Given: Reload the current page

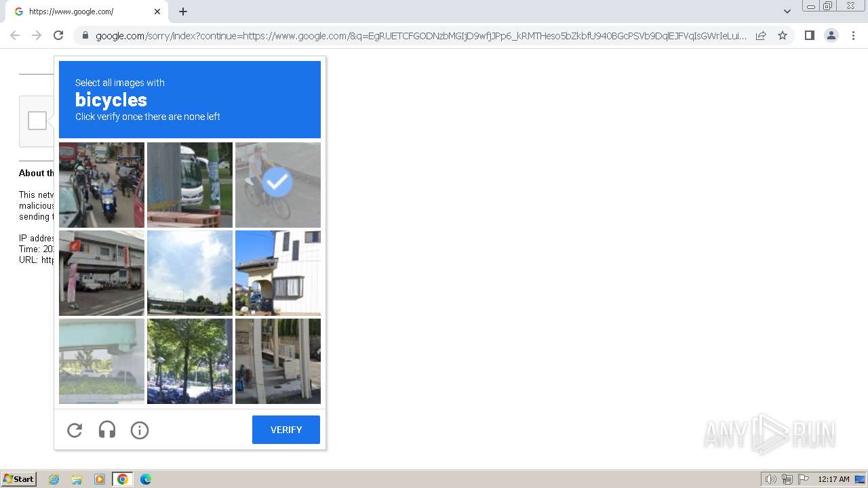Looking at the screenshot, I should [x=58, y=35].
